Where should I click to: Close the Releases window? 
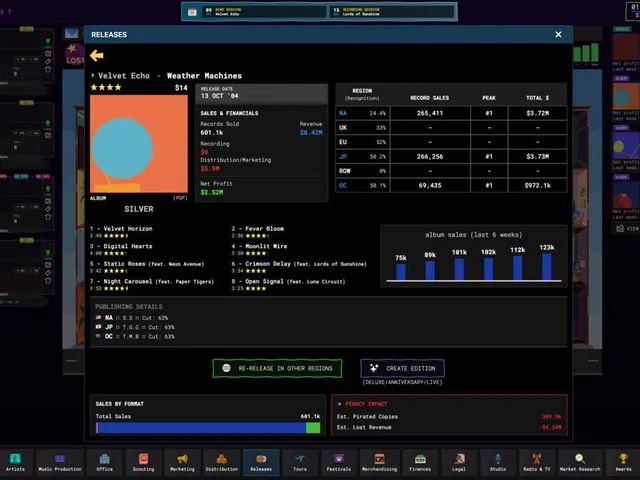click(558, 35)
